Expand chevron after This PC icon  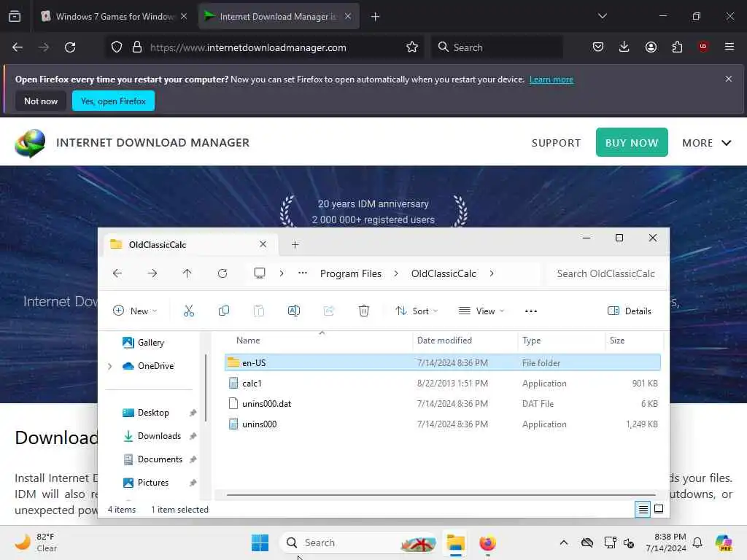click(x=282, y=273)
